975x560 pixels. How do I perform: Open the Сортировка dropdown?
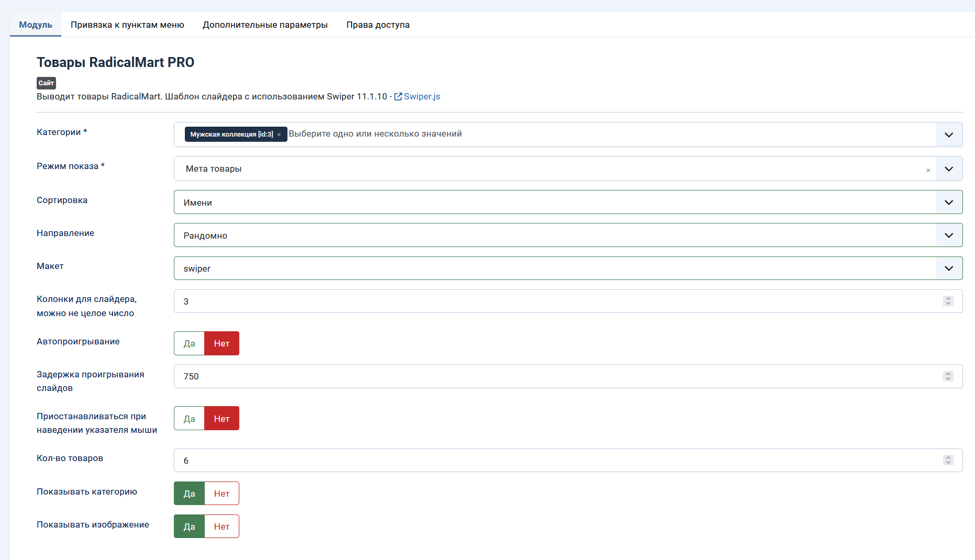[568, 202]
